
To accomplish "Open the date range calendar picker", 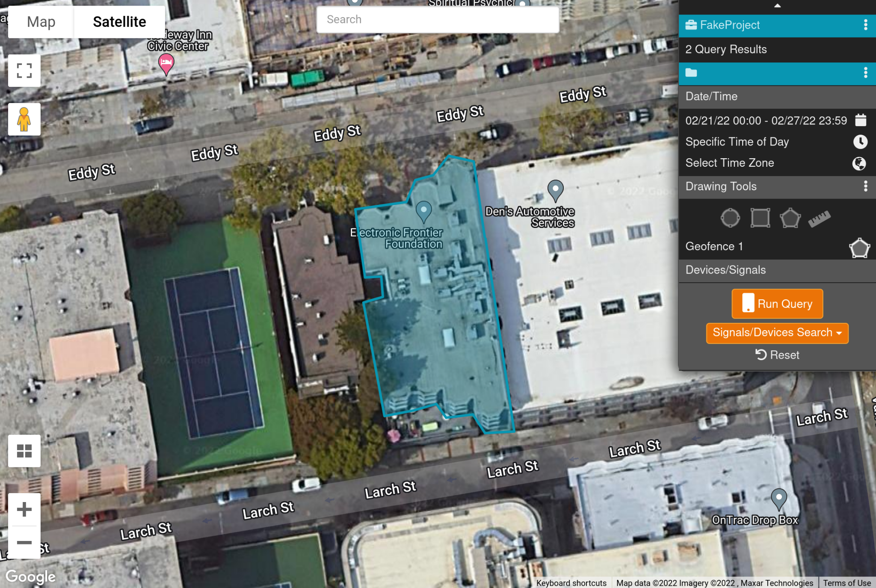I will (861, 120).
